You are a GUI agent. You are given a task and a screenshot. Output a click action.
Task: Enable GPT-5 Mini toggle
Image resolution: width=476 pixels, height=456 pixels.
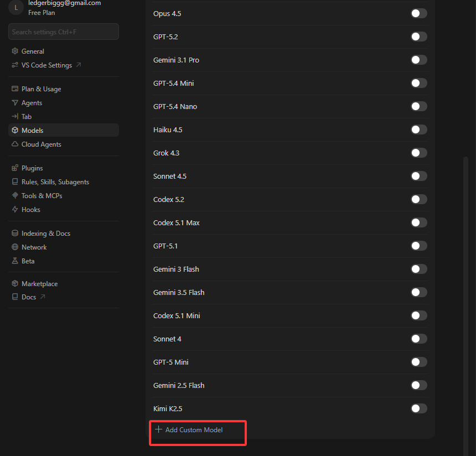pyautogui.click(x=419, y=362)
